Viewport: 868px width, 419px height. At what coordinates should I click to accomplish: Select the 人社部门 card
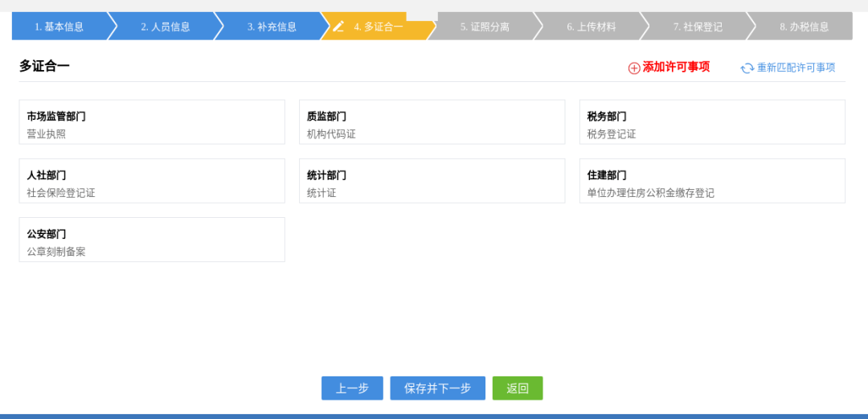152,181
